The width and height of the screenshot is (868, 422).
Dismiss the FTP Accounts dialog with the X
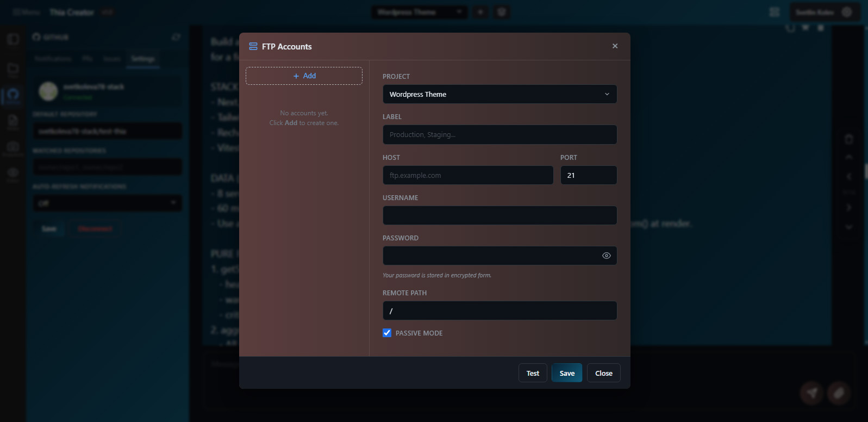pos(615,46)
